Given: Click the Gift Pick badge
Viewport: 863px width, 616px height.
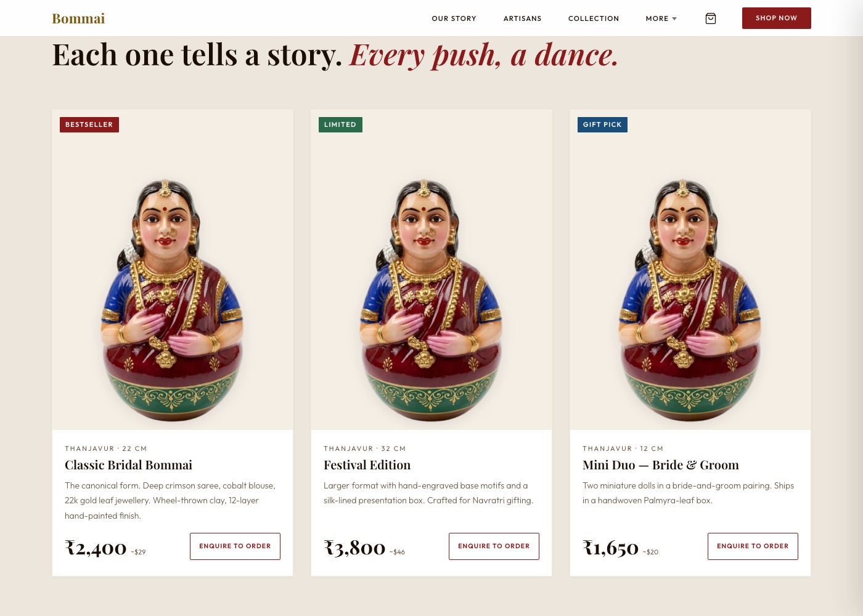Looking at the screenshot, I should click(x=602, y=124).
